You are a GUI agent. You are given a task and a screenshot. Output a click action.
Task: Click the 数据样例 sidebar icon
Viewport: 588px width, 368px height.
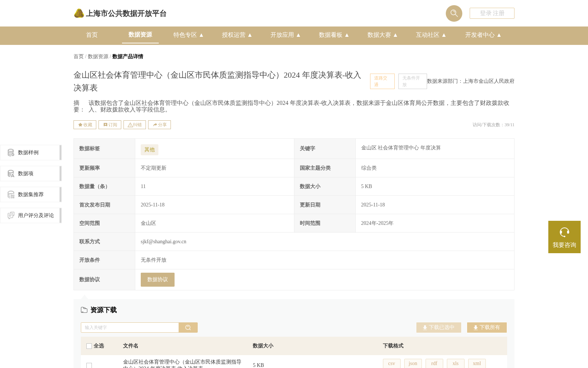click(x=11, y=152)
